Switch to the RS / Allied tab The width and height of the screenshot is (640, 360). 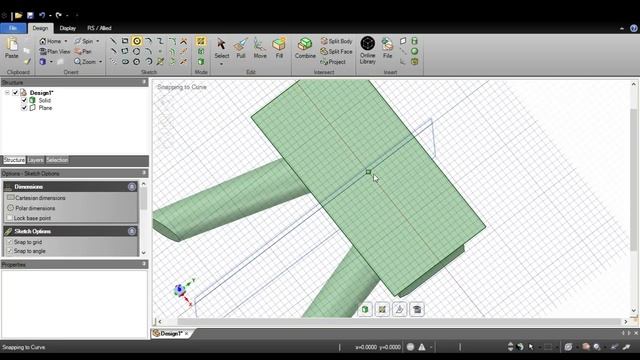pos(99,28)
